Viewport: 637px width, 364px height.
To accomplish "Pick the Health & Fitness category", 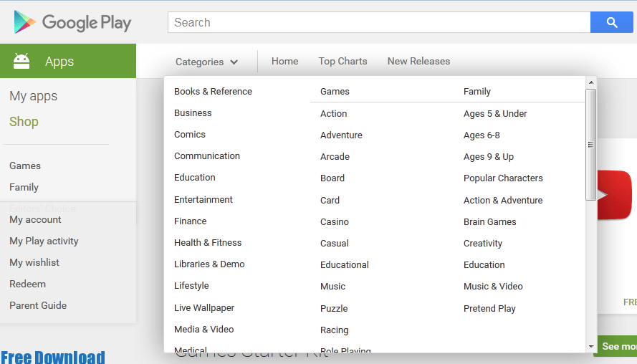I will pos(208,243).
